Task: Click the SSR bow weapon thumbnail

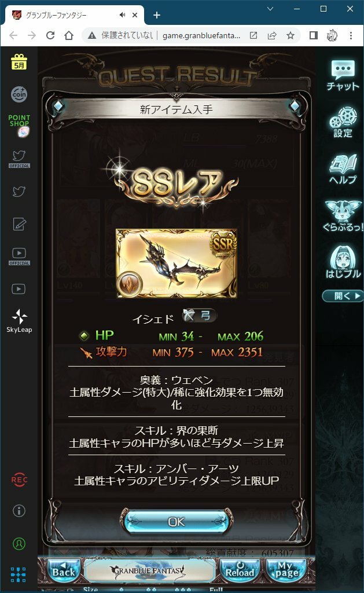Action: [x=177, y=263]
